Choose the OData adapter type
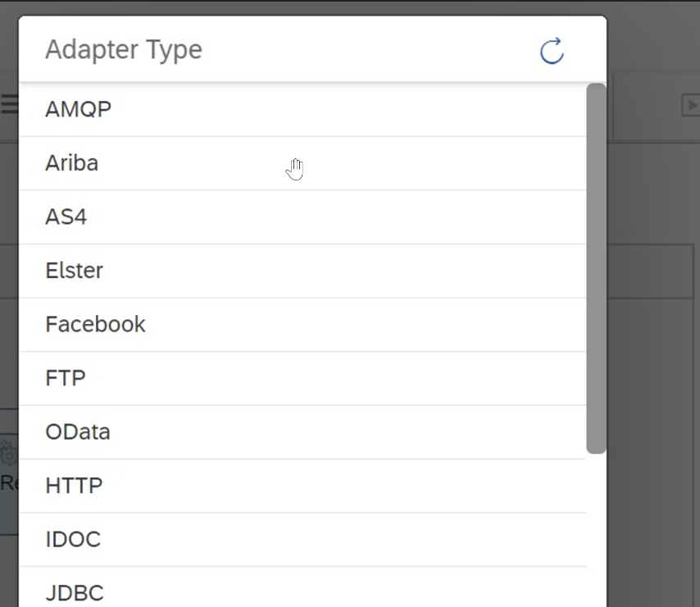Viewport: 700px width, 607px height. tap(302, 432)
